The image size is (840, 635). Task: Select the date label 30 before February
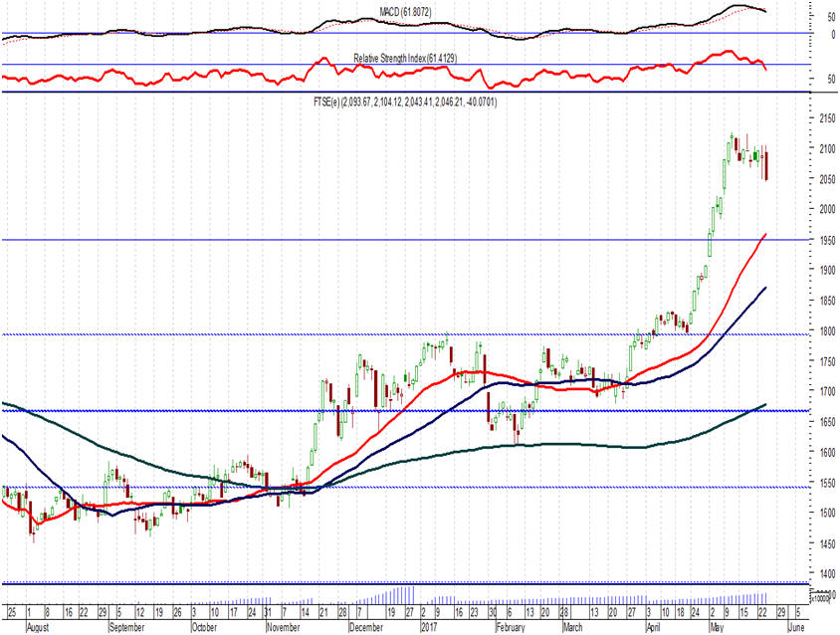[x=492, y=612]
